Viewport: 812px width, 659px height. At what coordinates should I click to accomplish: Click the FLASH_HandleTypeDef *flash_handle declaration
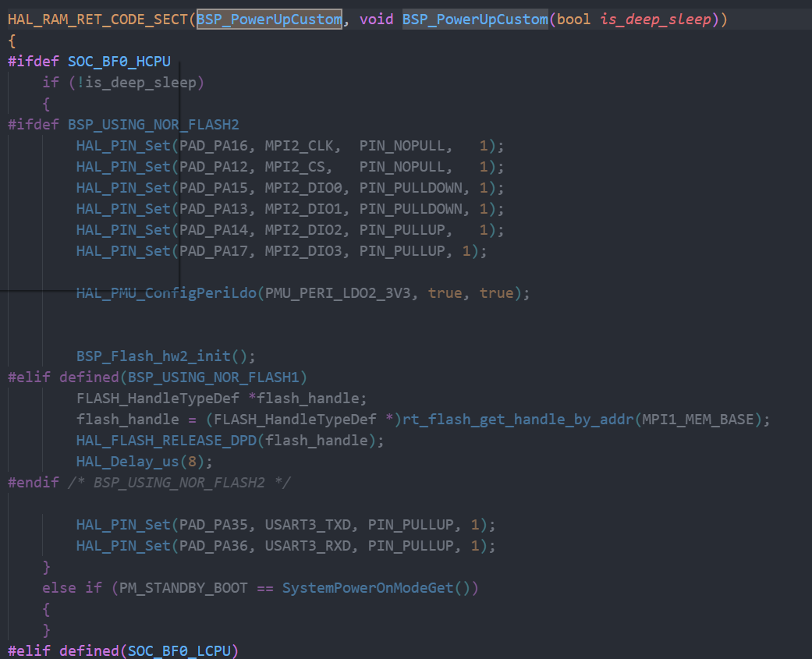tap(222, 399)
